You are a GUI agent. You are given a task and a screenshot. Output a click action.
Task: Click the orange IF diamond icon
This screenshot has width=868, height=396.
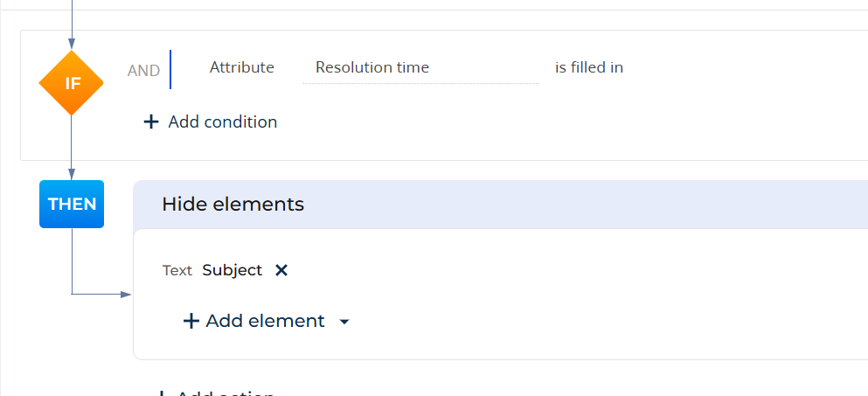(72, 83)
